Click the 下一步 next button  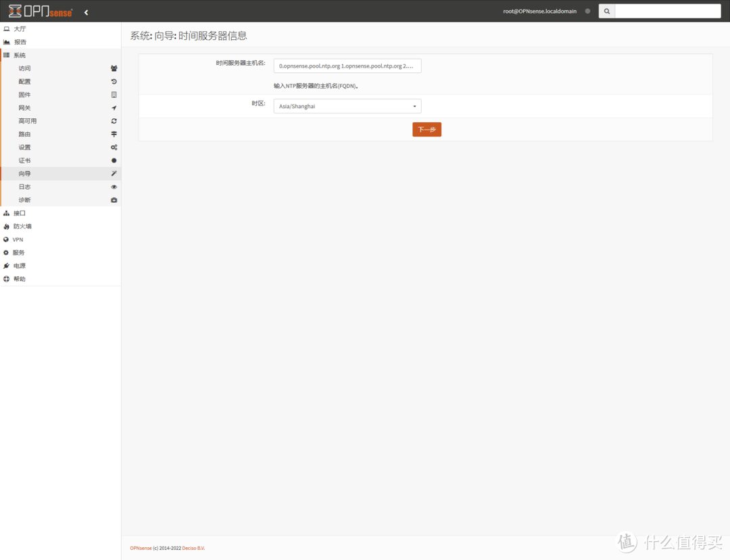pyautogui.click(x=427, y=129)
